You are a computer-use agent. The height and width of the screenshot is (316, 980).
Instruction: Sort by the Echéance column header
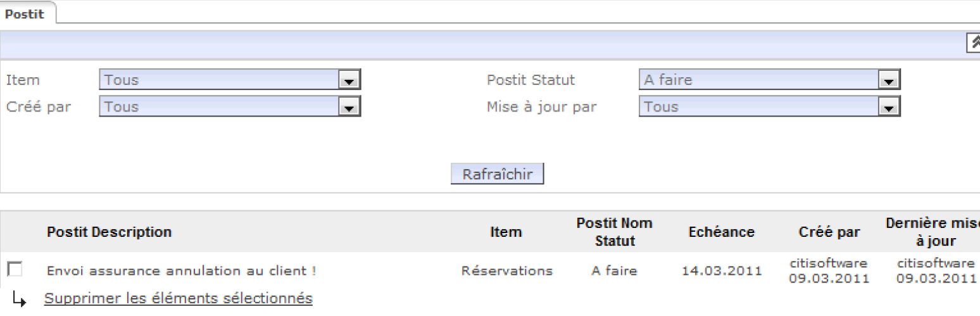[720, 232]
